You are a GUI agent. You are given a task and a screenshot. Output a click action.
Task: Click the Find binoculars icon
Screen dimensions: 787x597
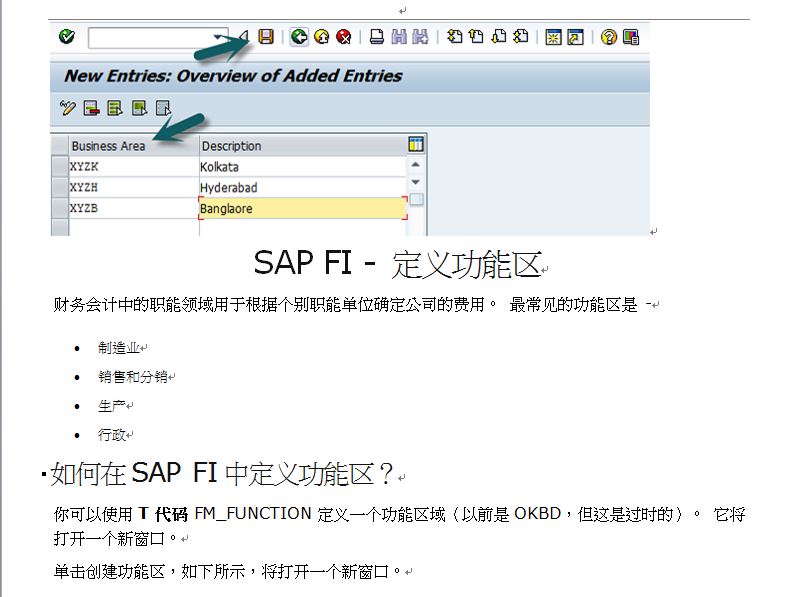[399, 37]
